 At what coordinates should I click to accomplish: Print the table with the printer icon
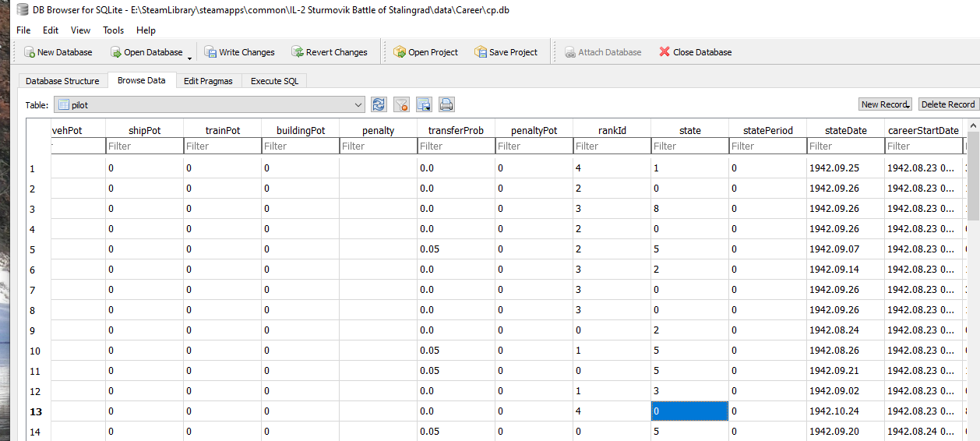coord(446,104)
